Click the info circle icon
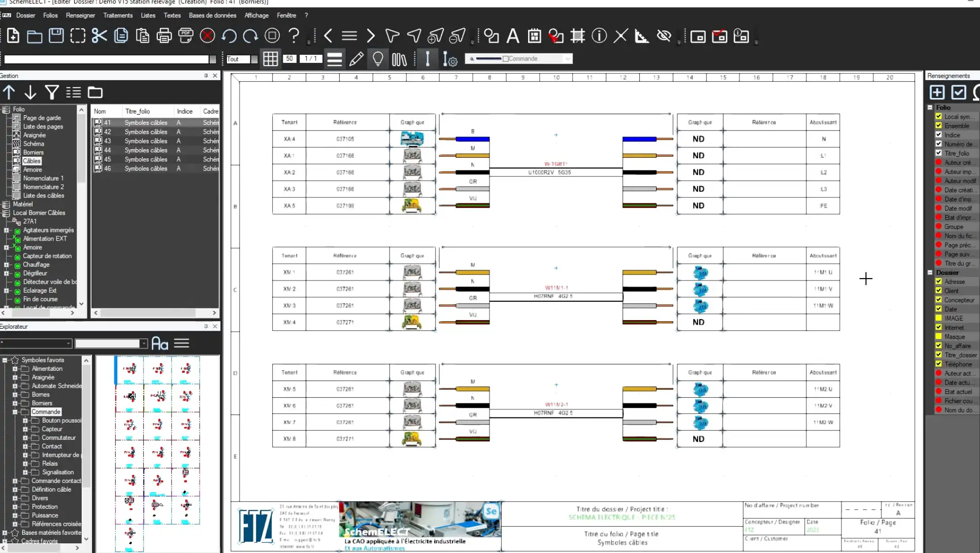The height and width of the screenshot is (553, 980). coord(599,36)
